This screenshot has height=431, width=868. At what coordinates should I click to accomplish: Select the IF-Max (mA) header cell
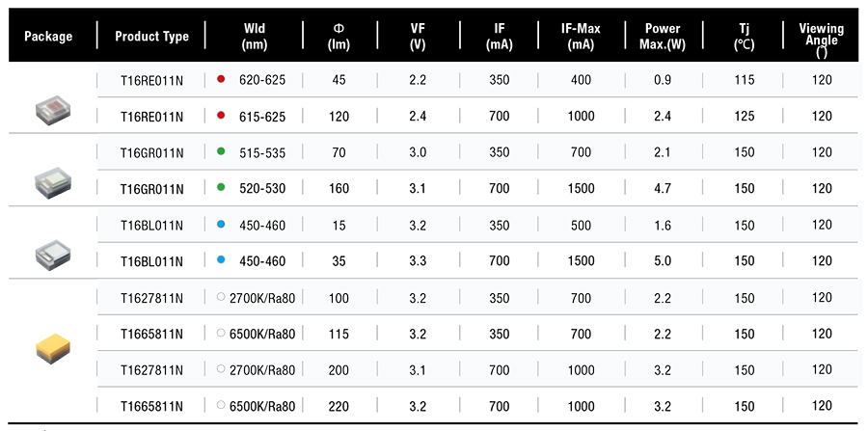point(581,37)
